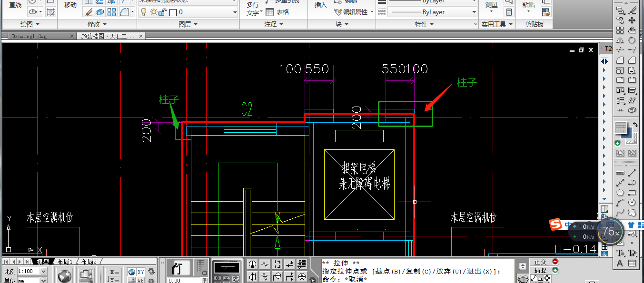This screenshot has height=283, width=644.
Task: Open the ByLayer linetype dropdown
Action: click(433, 12)
